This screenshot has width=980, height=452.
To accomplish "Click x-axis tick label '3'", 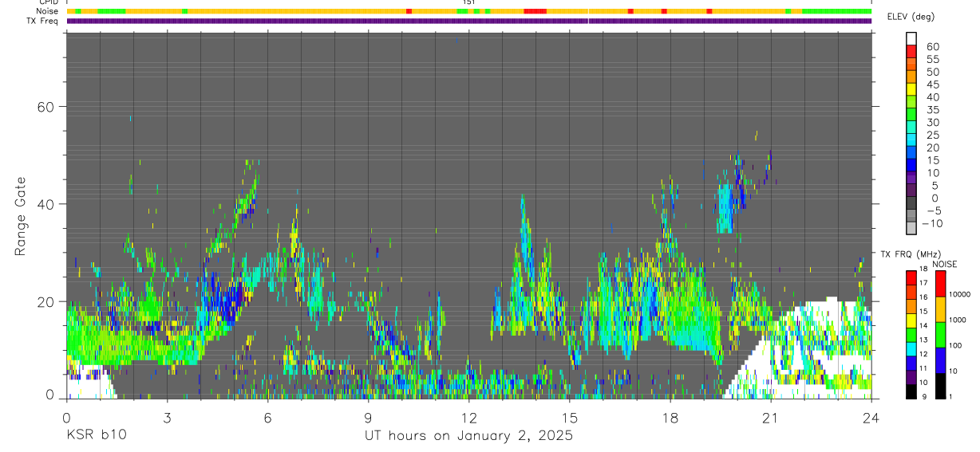I will coord(167,418).
